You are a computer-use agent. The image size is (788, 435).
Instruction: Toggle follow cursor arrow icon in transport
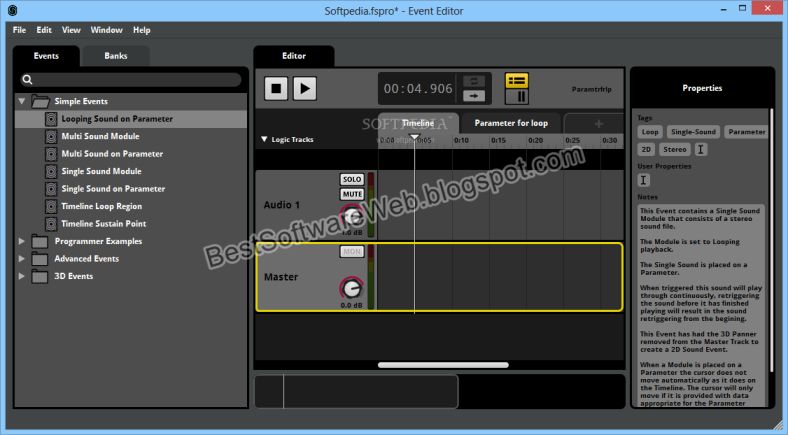[473, 95]
